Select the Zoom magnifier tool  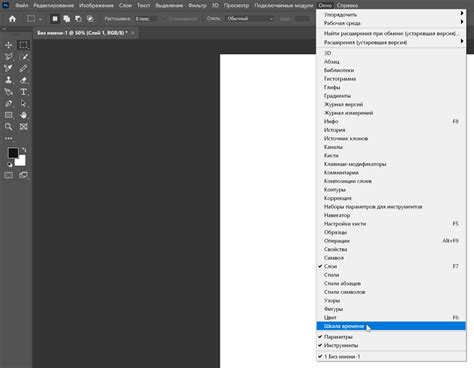click(9, 127)
